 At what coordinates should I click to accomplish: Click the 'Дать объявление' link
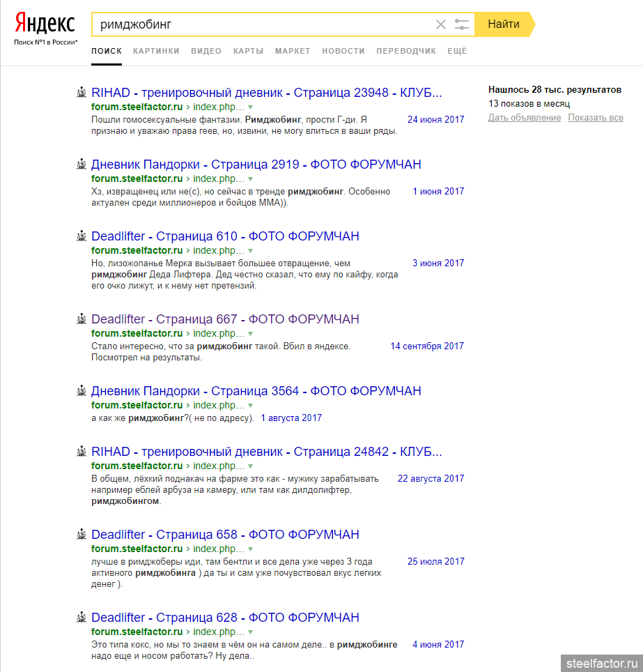coord(524,118)
